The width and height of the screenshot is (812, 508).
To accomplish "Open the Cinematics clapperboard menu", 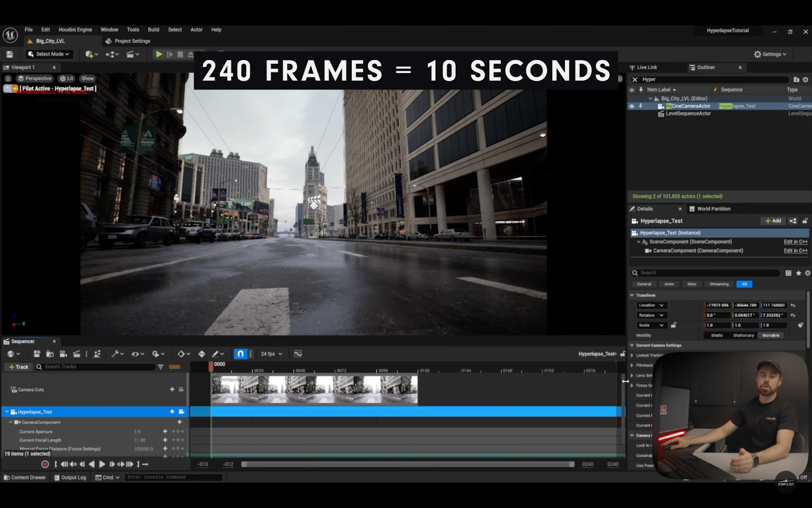I will point(132,54).
